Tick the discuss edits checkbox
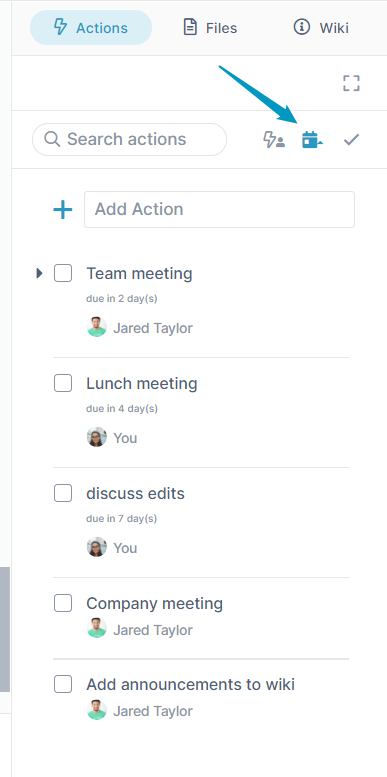The image size is (387, 777). [x=63, y=493]
